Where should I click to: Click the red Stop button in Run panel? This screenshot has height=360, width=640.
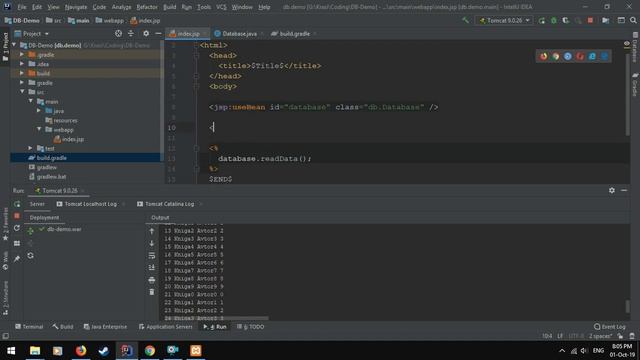tap(17, 216)
